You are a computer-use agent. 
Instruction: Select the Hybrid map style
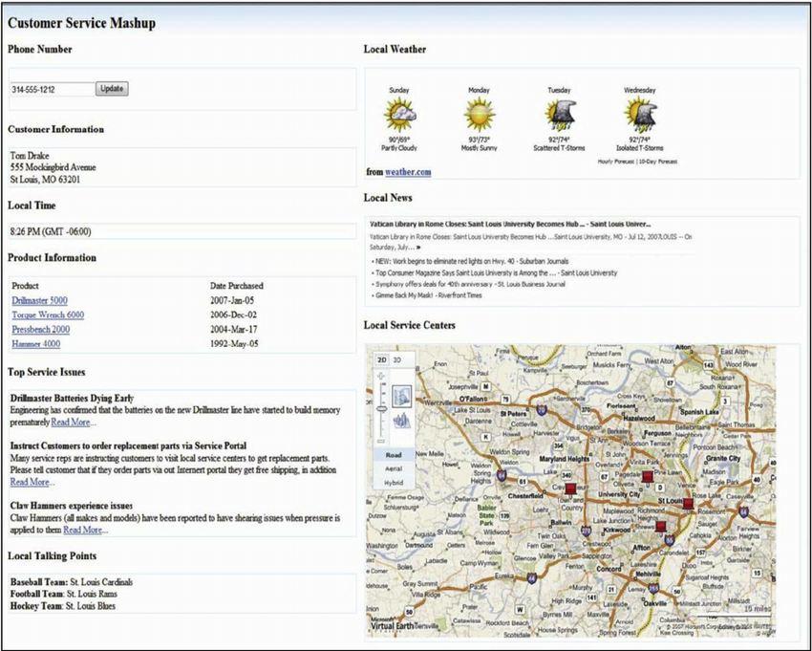point(394,482)
